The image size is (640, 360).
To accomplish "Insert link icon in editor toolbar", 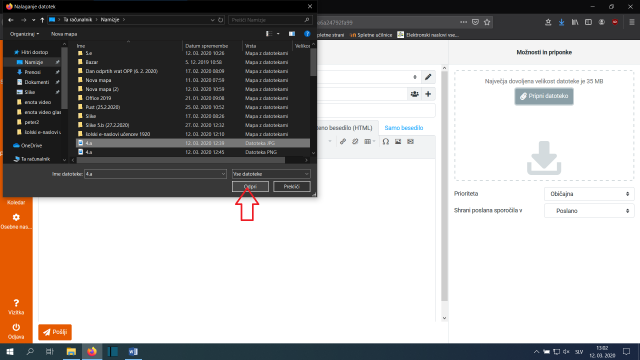I will pyautogui.click(x=343, y=141).
